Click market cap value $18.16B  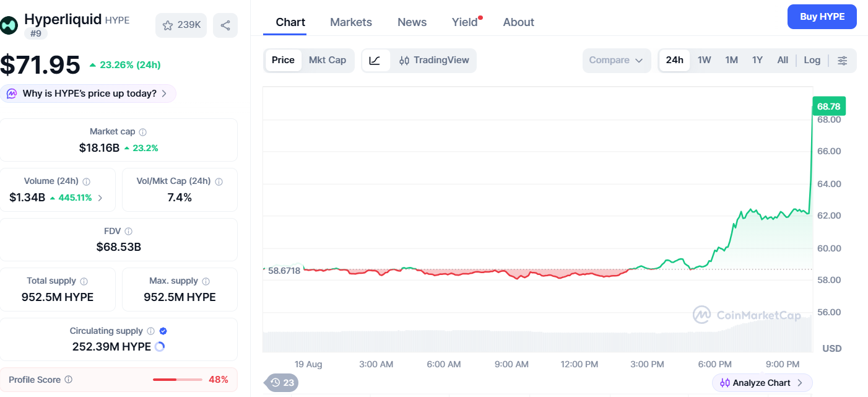point(99,148)
